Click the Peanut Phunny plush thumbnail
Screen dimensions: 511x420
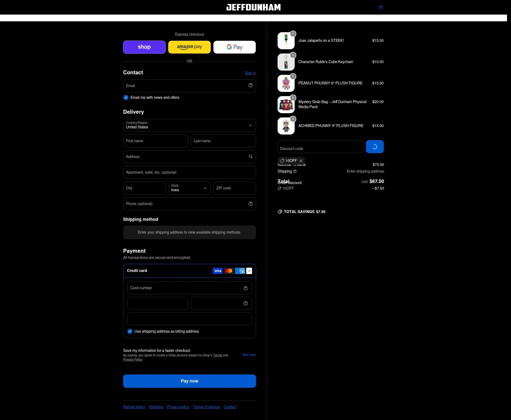coord(286,83)
